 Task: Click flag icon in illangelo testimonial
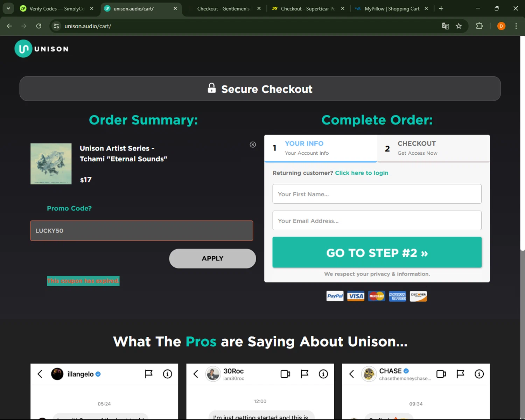(x=149, y=374)
